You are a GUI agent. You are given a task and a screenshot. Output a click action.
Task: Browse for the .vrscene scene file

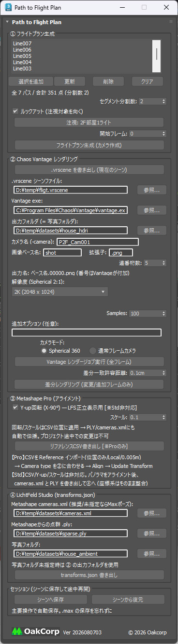click(151, 190)
